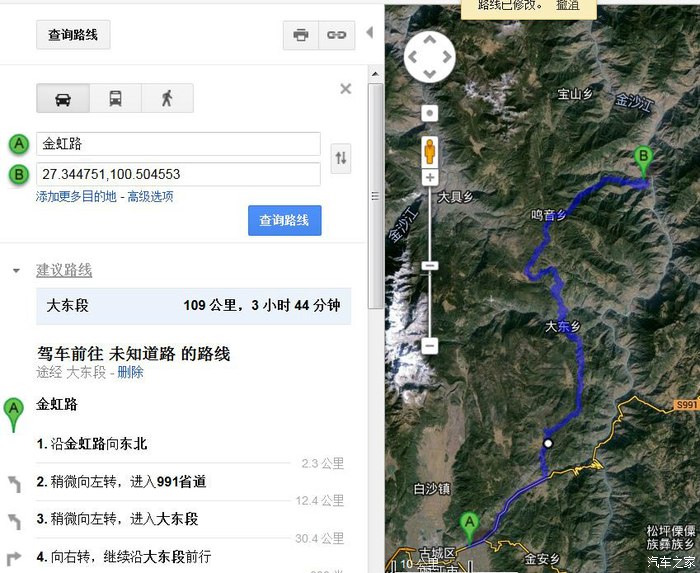This screenshot has height=573, width=700.
Task: Click the print directions icon
Action: 301,35
